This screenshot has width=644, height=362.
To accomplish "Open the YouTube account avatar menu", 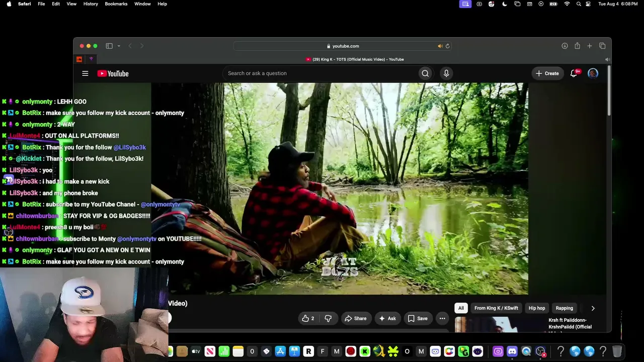I will (593, 73).
